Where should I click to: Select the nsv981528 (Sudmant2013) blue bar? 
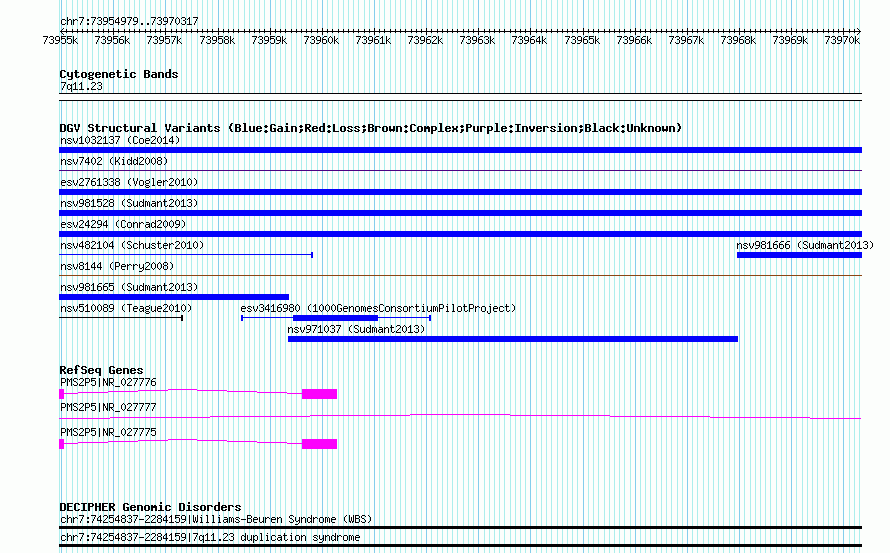click(460, 213)
